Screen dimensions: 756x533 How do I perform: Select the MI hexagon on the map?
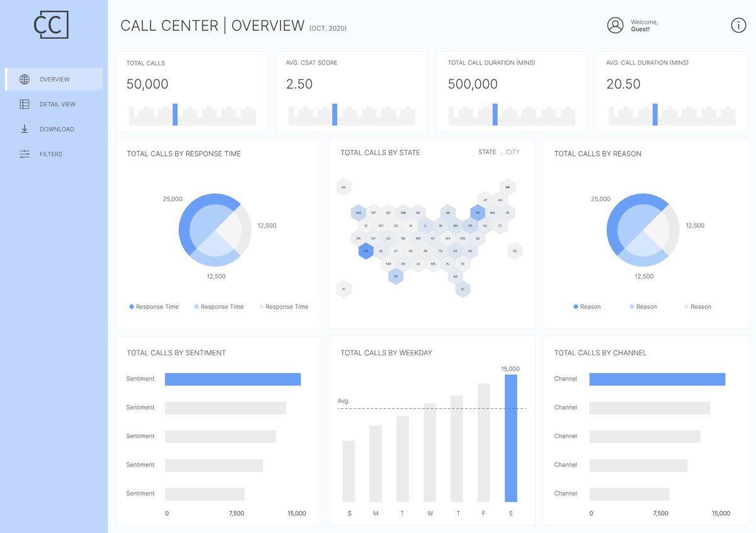pyautogui.click(x=448, y=213)
